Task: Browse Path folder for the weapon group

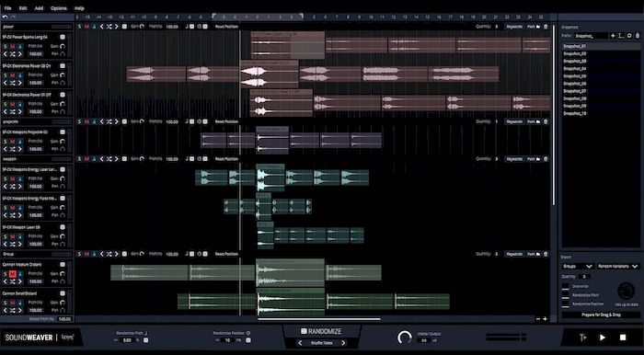Action: point(533,159)
